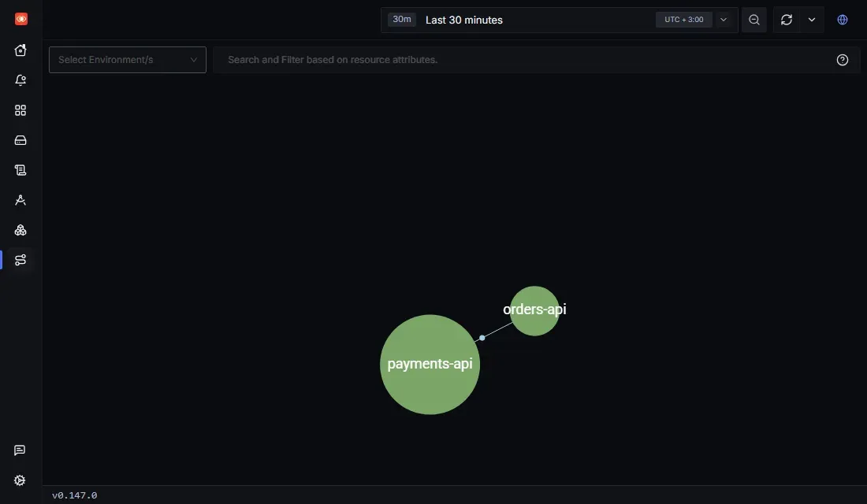Open the time range dropdown chevron

(x=724, y=20)
